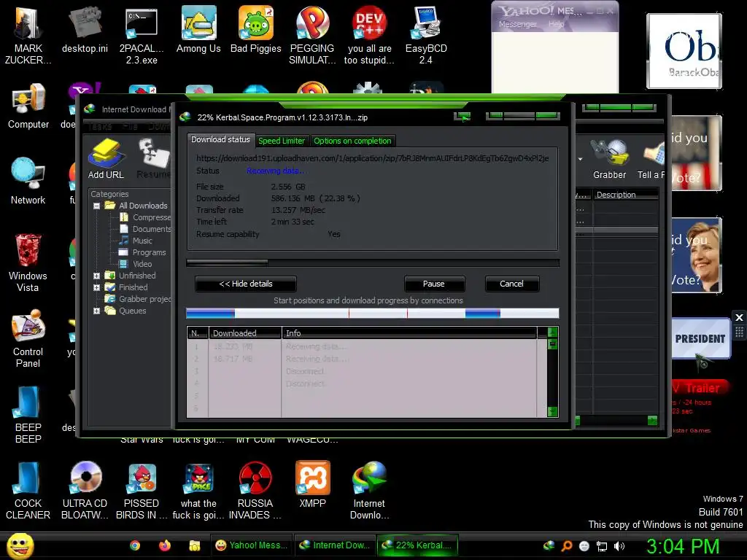Open Computer desktop icon
This screenshot has width=747, height=560.
(x=28, y=106)
